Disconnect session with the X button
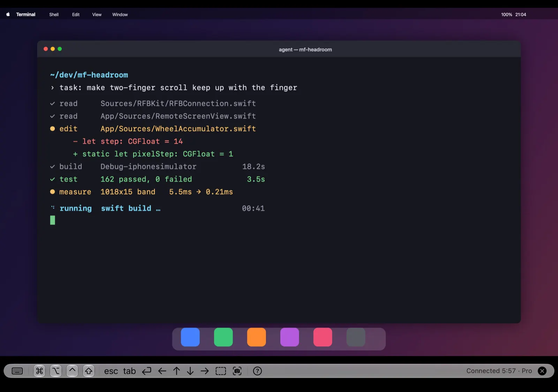This screenshot has height=392, width=558. click(542, 371)
